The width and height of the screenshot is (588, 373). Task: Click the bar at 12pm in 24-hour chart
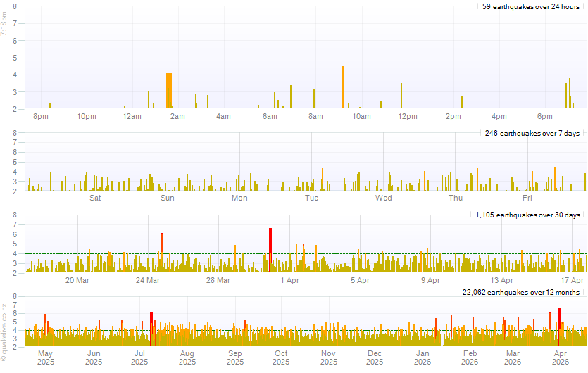(x=401, y=96)
